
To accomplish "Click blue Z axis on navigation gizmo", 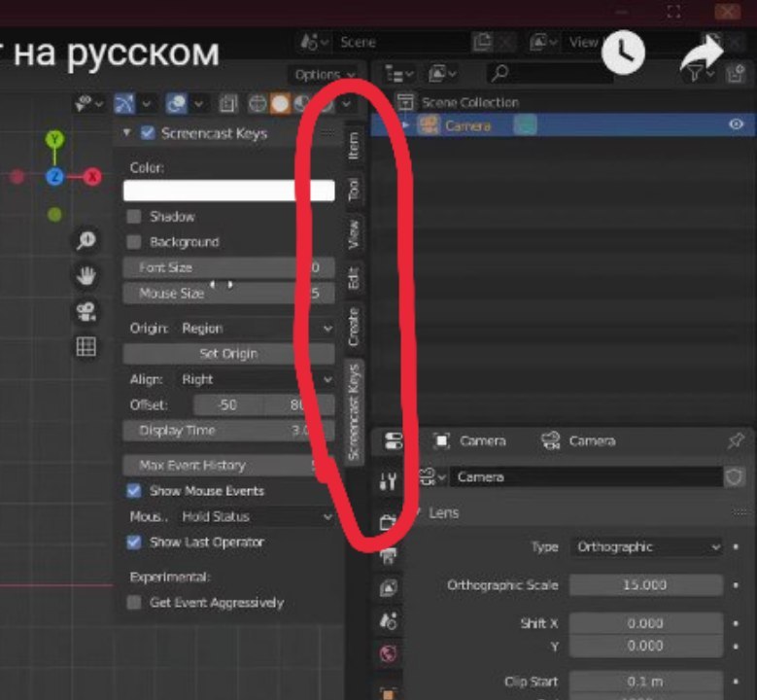I will point(54,177).
